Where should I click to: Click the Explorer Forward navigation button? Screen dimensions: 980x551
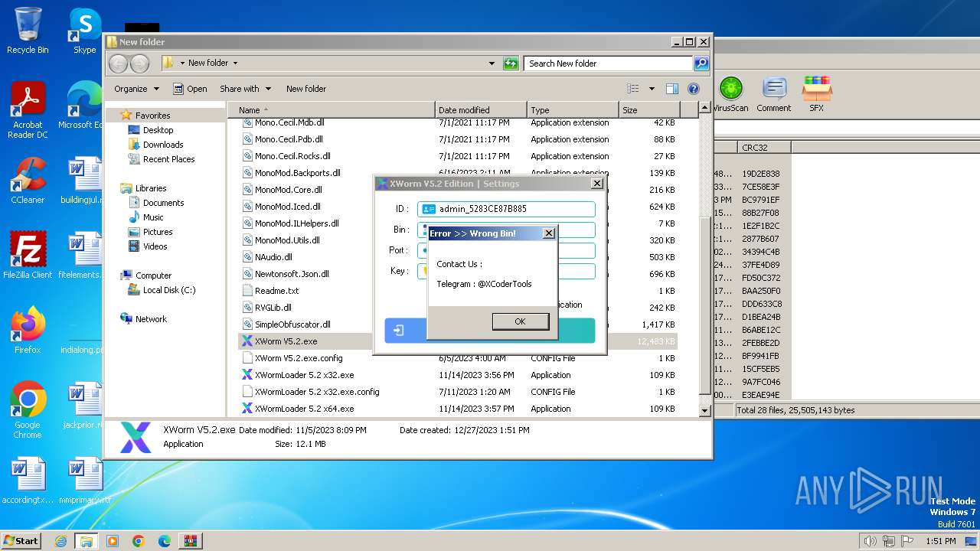coord(139,64)
